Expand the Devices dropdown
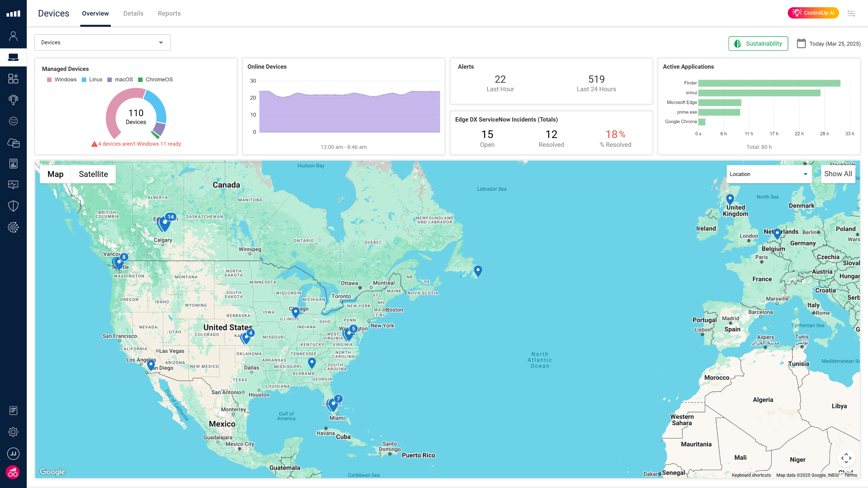This screenshot has height=488, width=868. coord(102,42)
